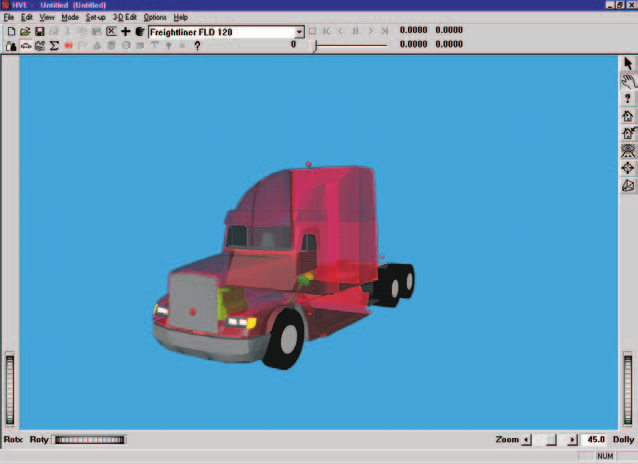This screenshot has height=464, width=638.
Task: Click the home view icon
Action: (628, 116)
